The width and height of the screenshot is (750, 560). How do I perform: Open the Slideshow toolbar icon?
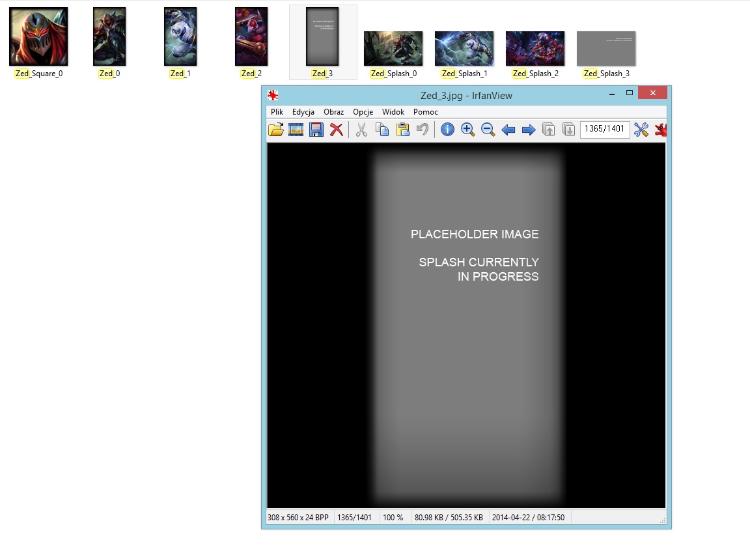click(x=296, y=130)
